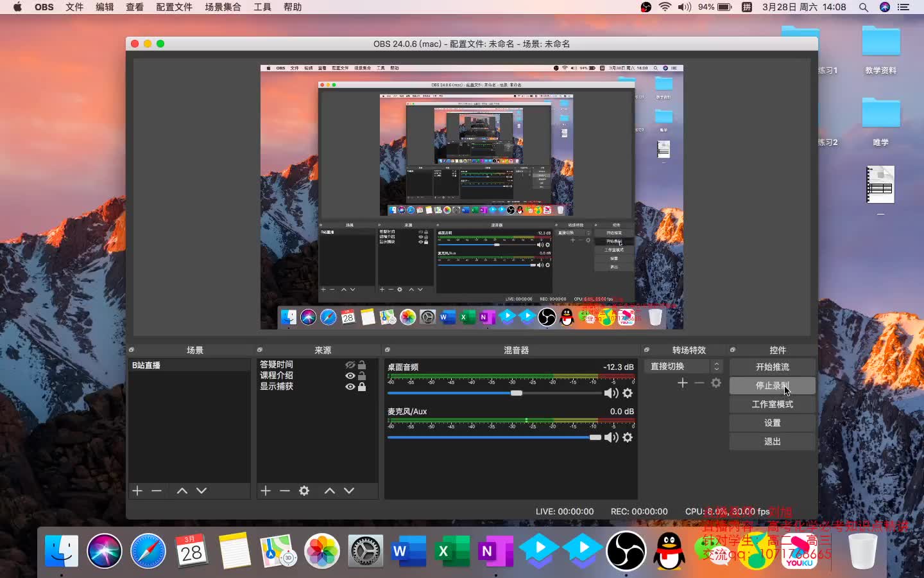
Task: Open 桌面音频 settings gear
Action: coord(628,393)
